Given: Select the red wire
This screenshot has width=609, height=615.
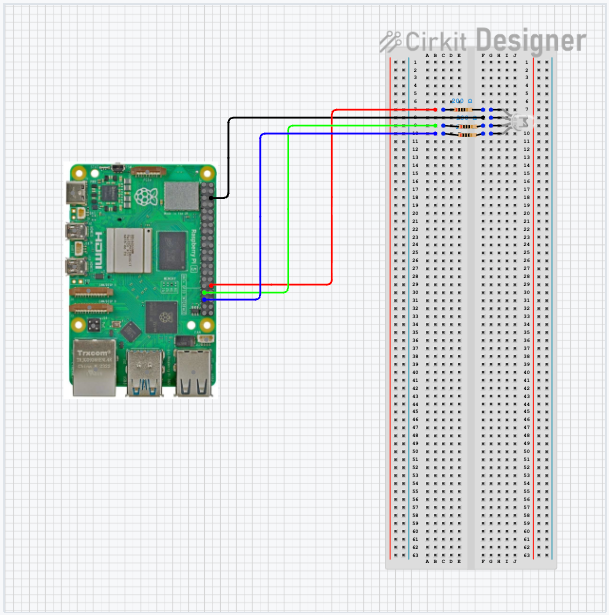Looking at the screenshot, I should [332, 196].
